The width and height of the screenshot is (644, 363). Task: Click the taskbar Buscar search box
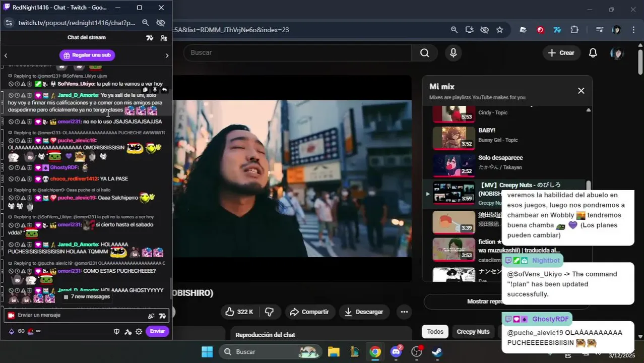[270, 351]
